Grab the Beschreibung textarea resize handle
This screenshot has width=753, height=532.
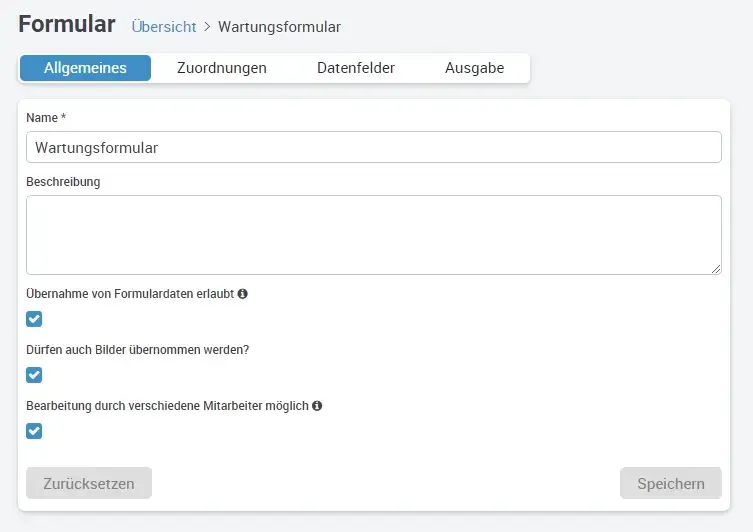pos(716,269)
